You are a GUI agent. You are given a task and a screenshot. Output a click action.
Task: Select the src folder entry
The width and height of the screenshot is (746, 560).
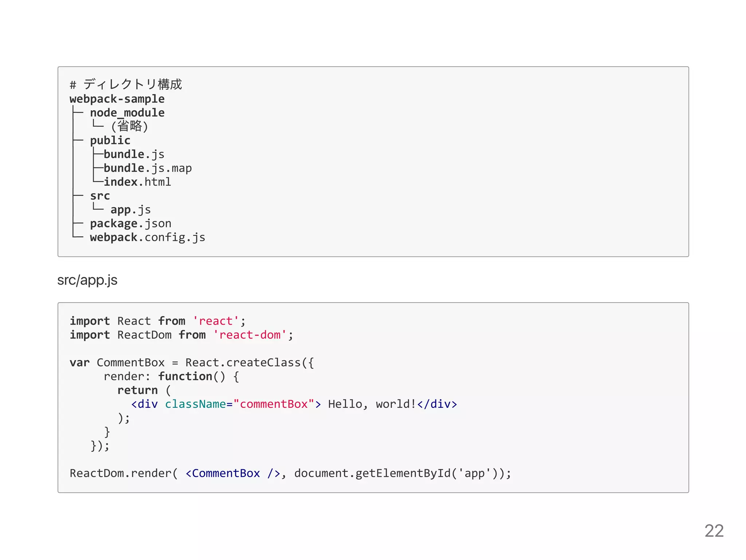(x=100, y=196)
